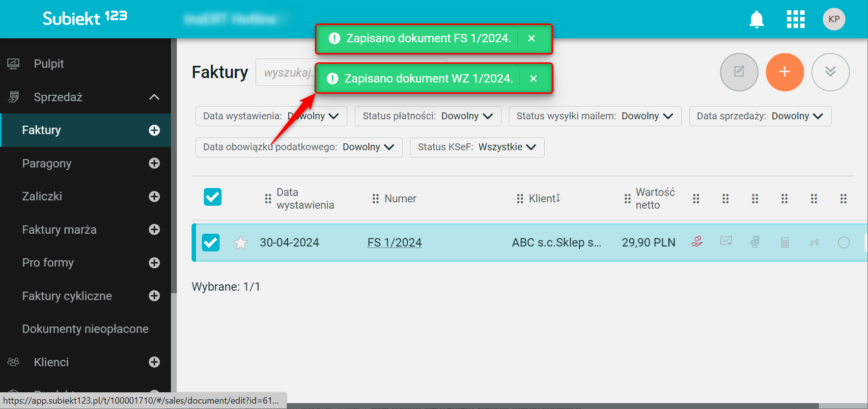Expand more actions double-chevron button
Viewport: 868px width, 409px height.
pyautogui.click(x=831, y=72)
